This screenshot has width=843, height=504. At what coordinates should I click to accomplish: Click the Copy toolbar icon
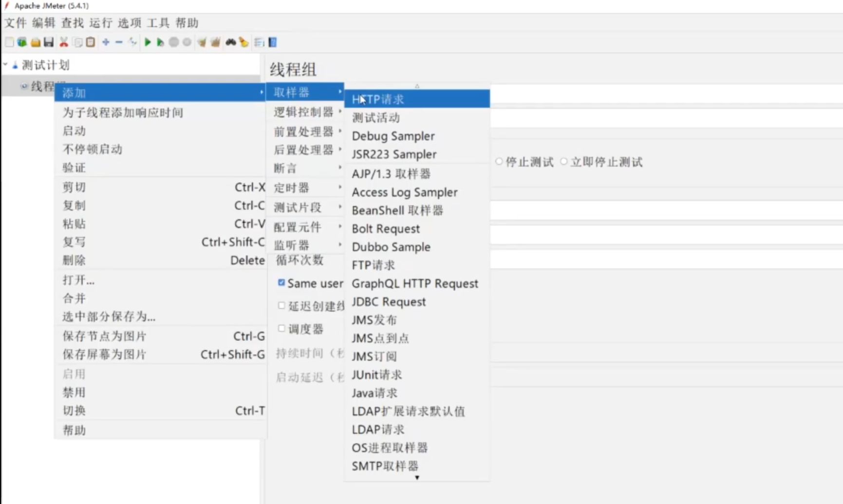77,42
